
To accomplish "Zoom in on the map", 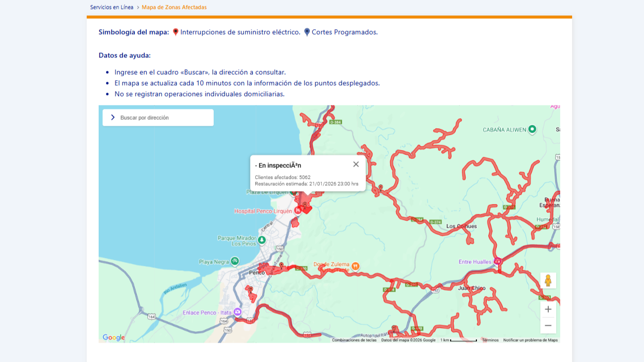I will [x=548, y=310].
